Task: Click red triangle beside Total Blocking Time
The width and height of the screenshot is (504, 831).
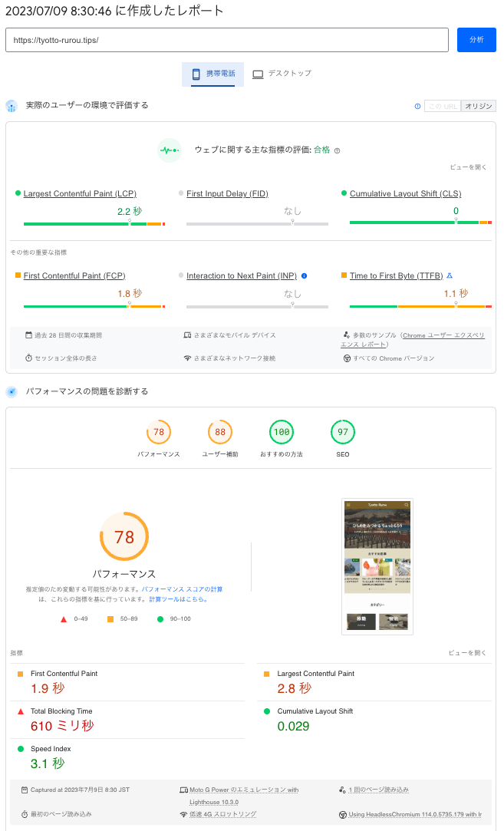Action: [21, 711]
